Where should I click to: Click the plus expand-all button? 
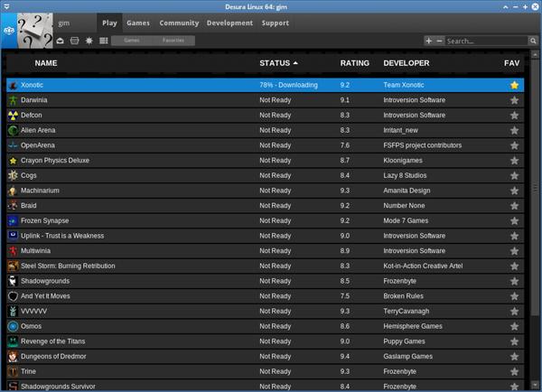pyautogui.click(x=429, y=41)
